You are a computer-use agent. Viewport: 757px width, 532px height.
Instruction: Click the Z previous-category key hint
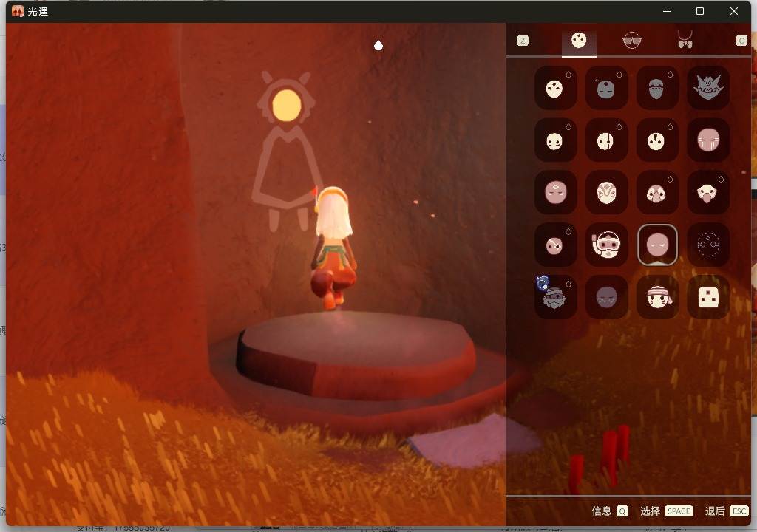(x=523, y=41)
